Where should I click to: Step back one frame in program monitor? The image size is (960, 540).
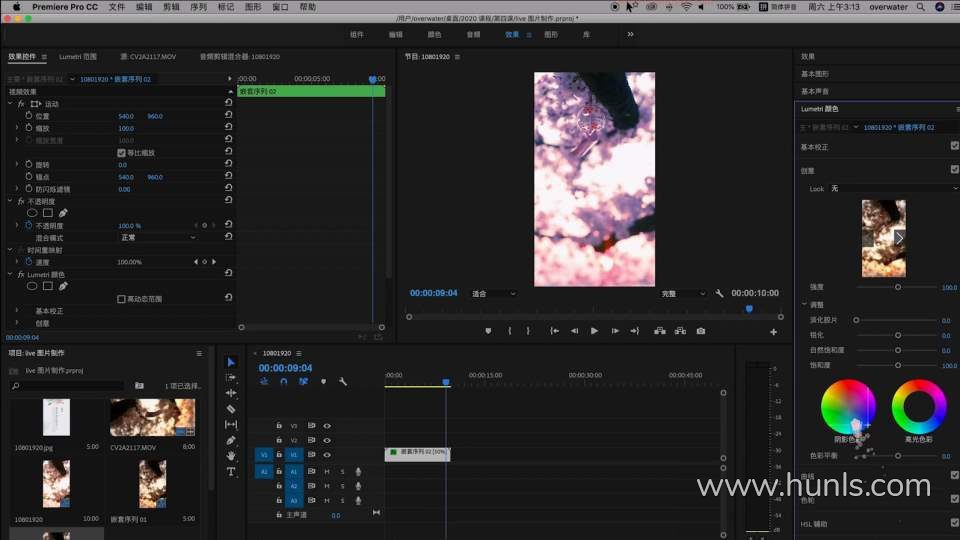[x=574, y=331]
